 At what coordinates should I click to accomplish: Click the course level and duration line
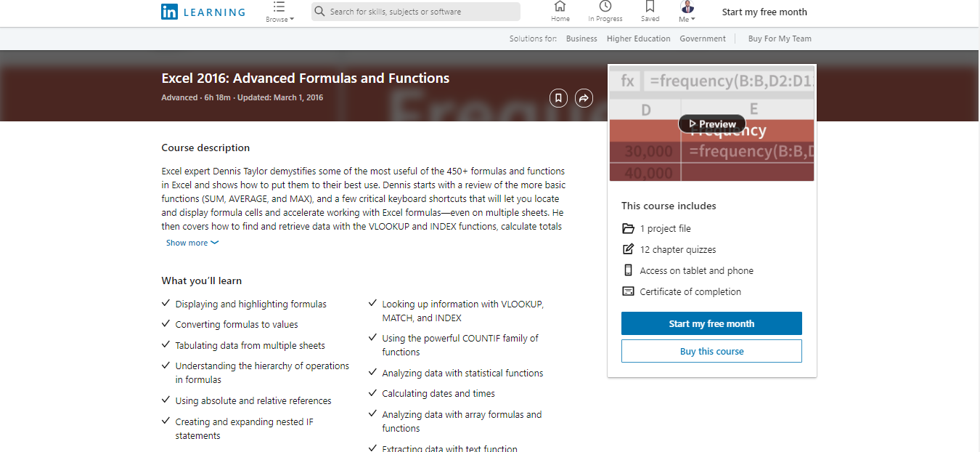point(242,97)
